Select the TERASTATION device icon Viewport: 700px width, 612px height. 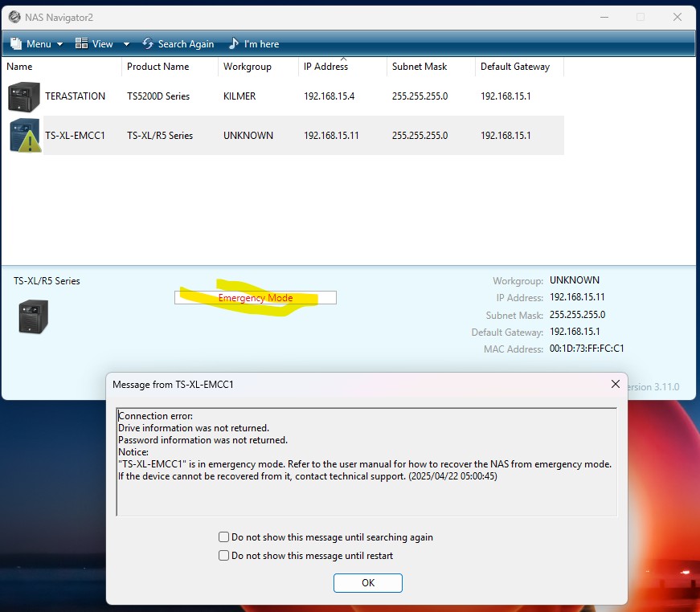(x=23, y=96)
